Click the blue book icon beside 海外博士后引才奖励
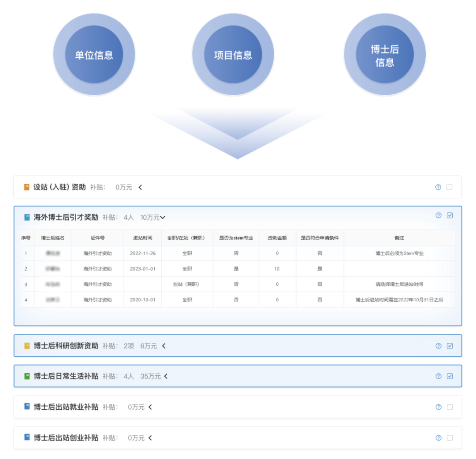Screen dimensions: 476x459 (27, 217)
